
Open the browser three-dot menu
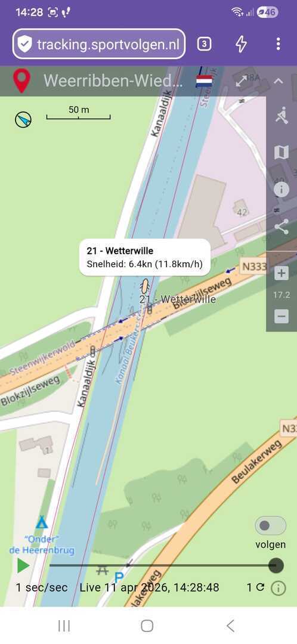[x=278, y=44]
